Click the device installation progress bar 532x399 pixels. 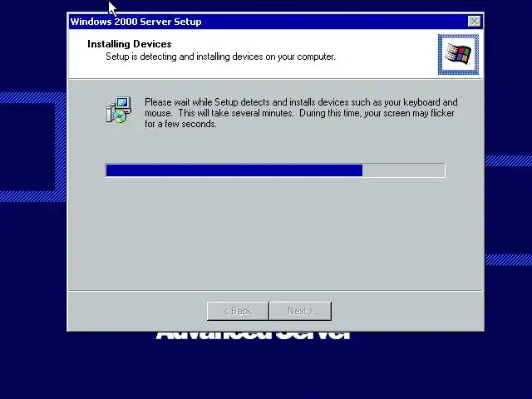pyautogui.click(x=275, y=170)
